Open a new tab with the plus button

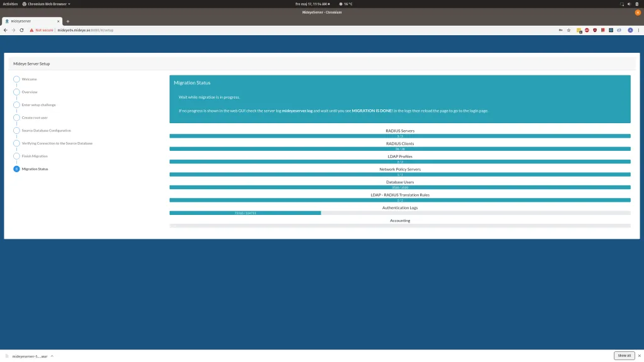coord(67,20)
